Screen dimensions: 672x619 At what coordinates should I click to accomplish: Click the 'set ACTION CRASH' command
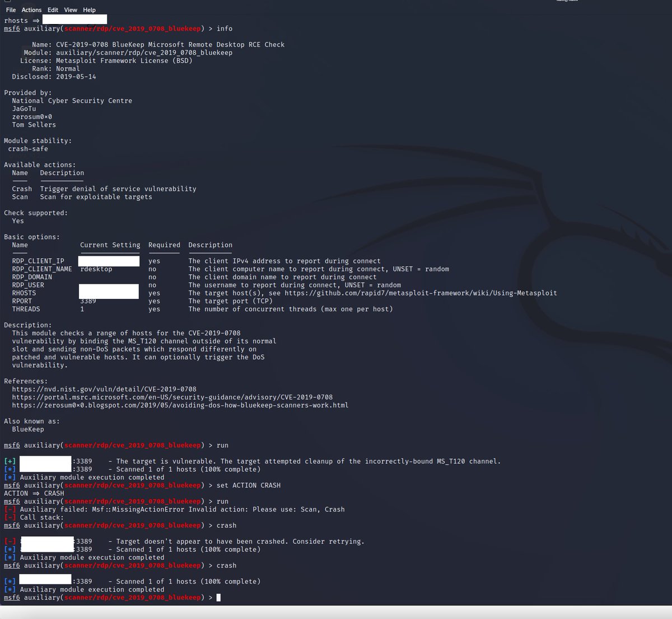pyautogui.click(x=249, y=485)
